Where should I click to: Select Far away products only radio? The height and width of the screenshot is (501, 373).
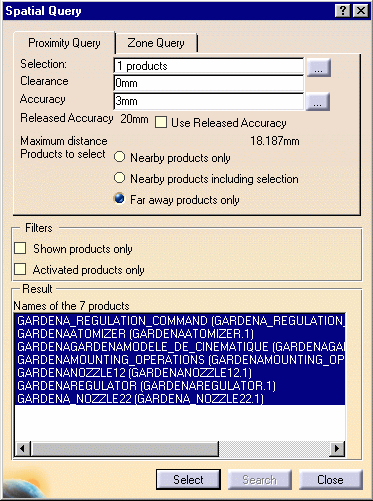119,199
